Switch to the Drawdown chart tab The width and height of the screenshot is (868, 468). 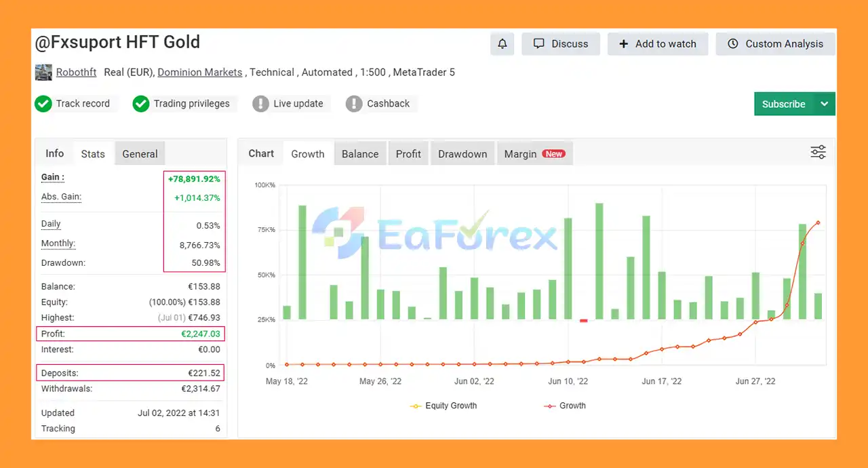[462, 154]
